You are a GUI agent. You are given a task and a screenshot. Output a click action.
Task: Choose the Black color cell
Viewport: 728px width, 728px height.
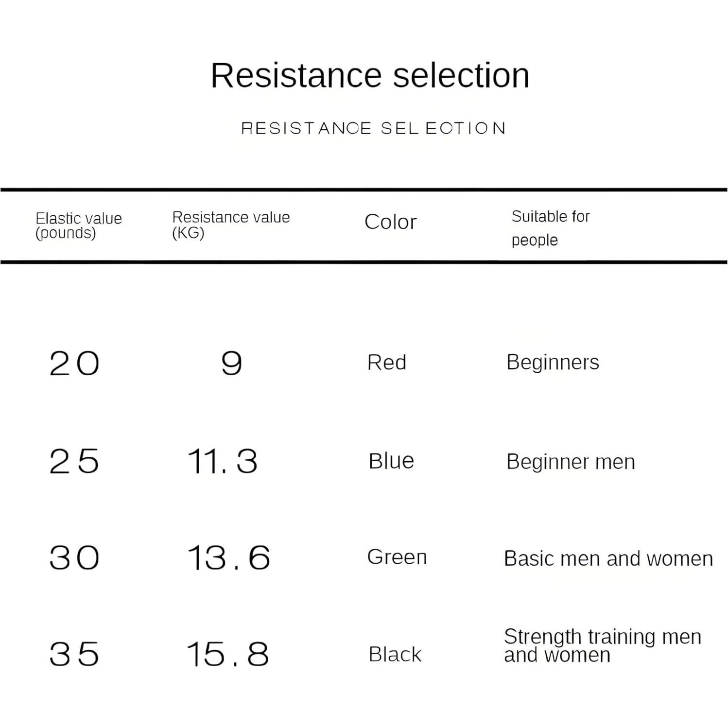(395, 654)
